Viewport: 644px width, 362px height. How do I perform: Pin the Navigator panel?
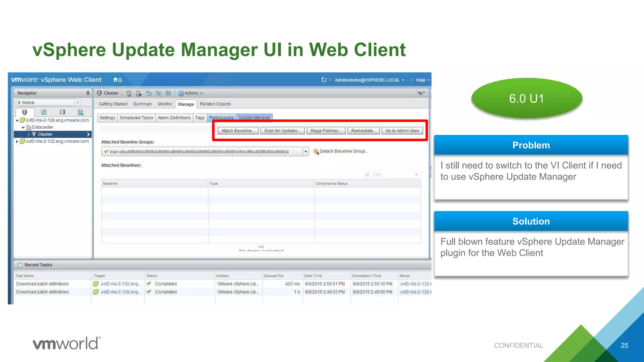click(x=88, y=93)
